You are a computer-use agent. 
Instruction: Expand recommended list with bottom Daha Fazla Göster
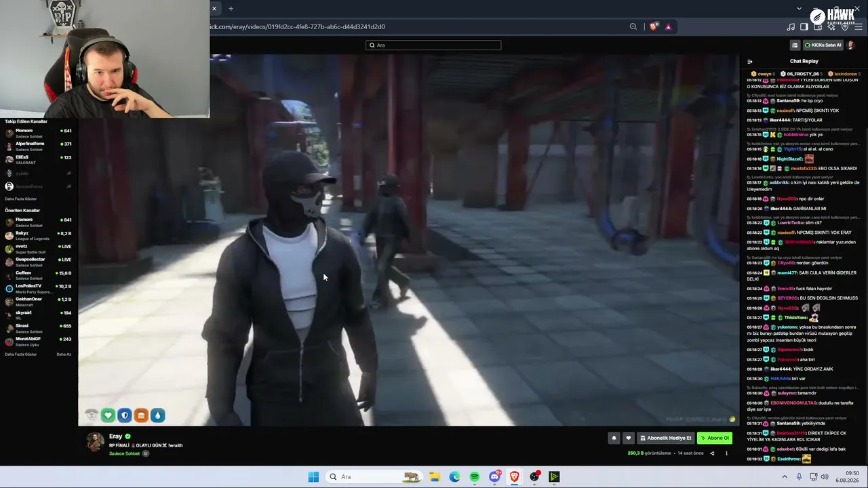pyautogui.click(x=21, y=354)
